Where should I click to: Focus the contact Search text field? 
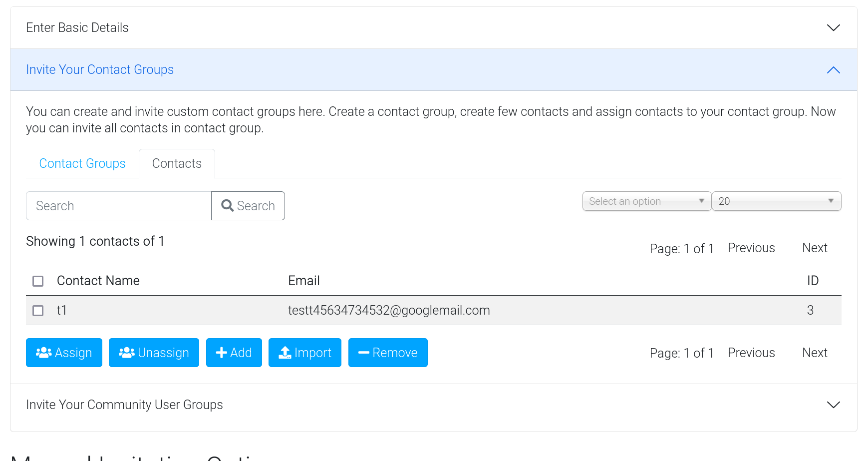119,206
